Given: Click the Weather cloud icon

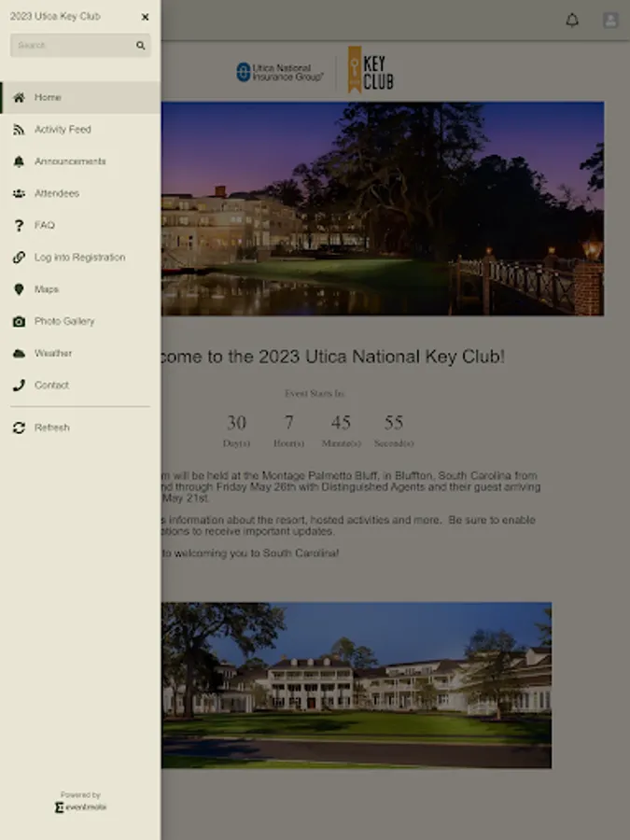Looking at the screenshot, I should coord(19,354).
